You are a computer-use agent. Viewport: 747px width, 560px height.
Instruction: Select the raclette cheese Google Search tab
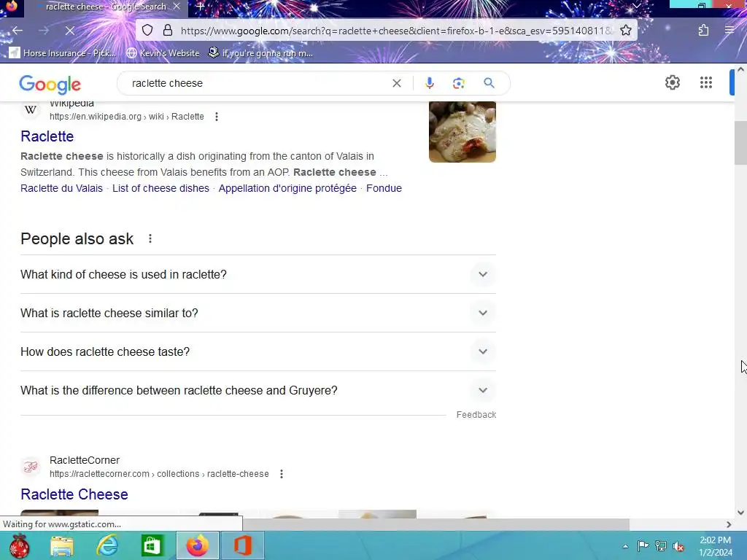pyautogui.click(x=106, y=7)
